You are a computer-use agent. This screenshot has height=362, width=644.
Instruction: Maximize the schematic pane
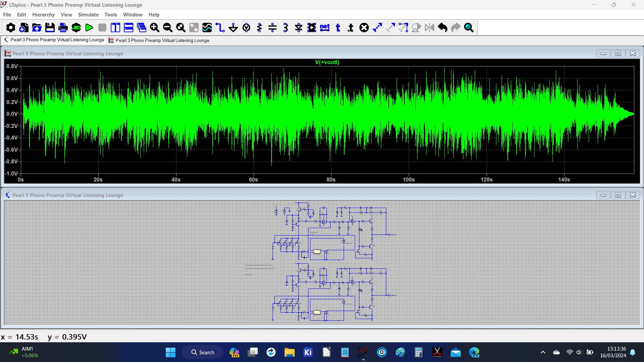tap(618, 195)
